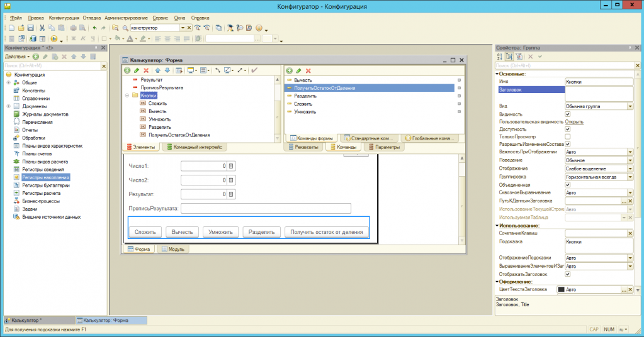Open the Администрирование menu
This screenshot has height=337, width=644.
122,18
